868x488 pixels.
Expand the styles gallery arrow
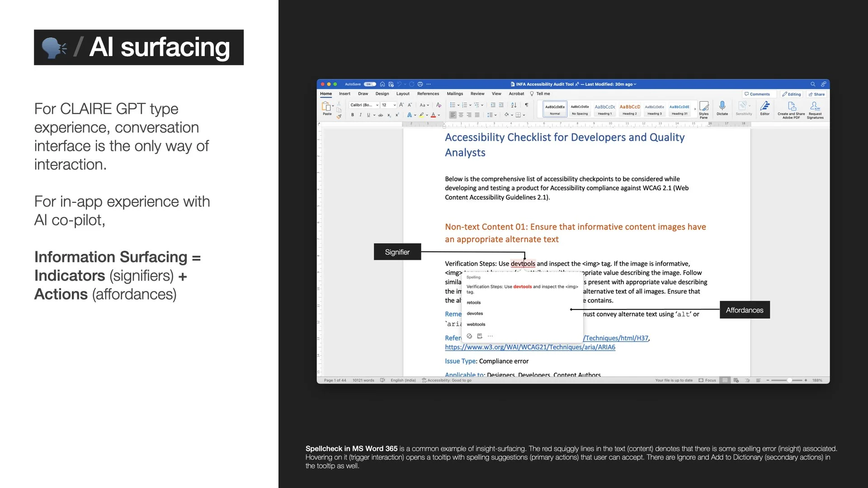click(695, 109)
